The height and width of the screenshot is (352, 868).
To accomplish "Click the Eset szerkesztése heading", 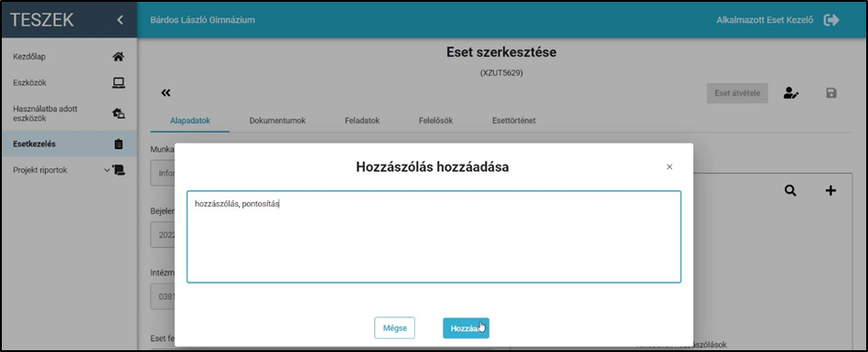I will pyautogui.click(x=501, y=53).
